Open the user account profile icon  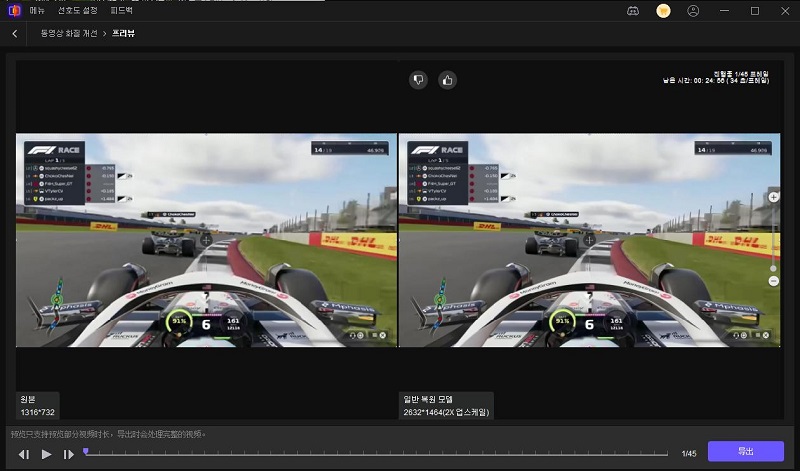(x=693, y=11)
